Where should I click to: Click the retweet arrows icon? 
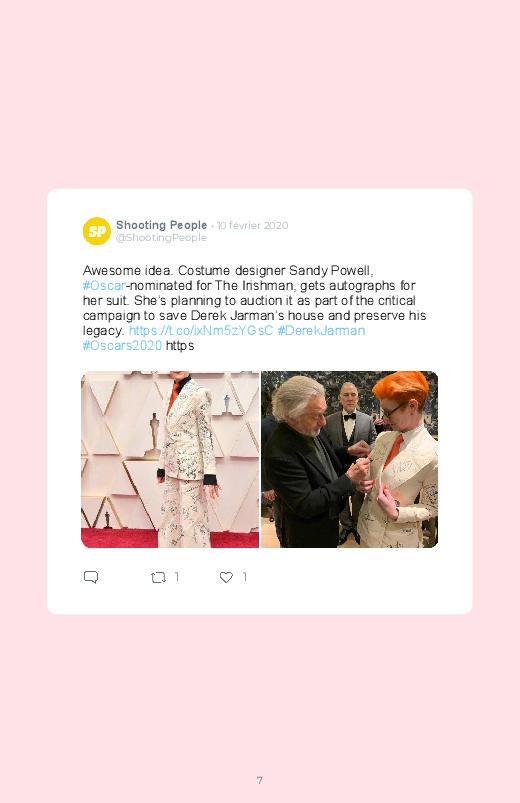click(x=158, y=578)
